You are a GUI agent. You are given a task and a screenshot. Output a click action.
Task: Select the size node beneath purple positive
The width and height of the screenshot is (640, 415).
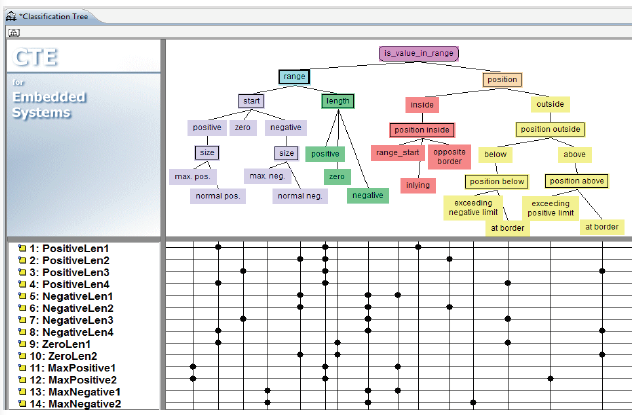pyautogui.click(x=207, y=153)
